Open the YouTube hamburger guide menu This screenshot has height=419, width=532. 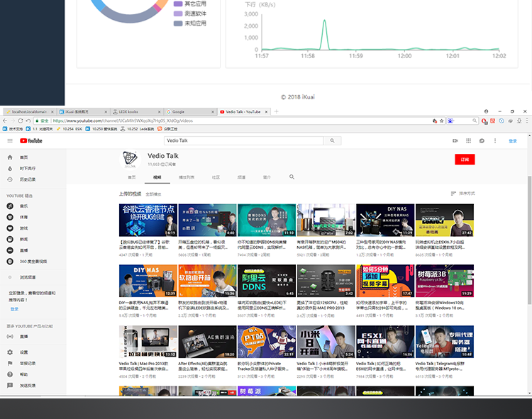(x=10, y=140)
